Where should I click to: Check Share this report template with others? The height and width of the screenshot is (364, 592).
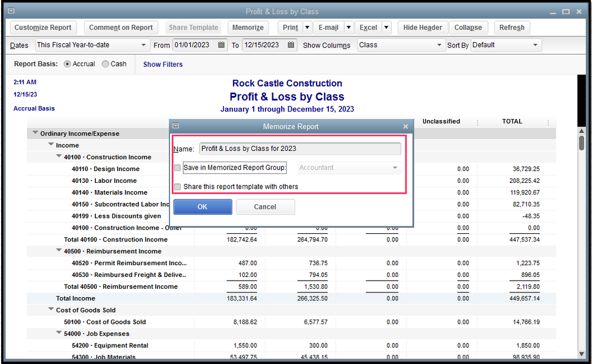pos(178,187)
